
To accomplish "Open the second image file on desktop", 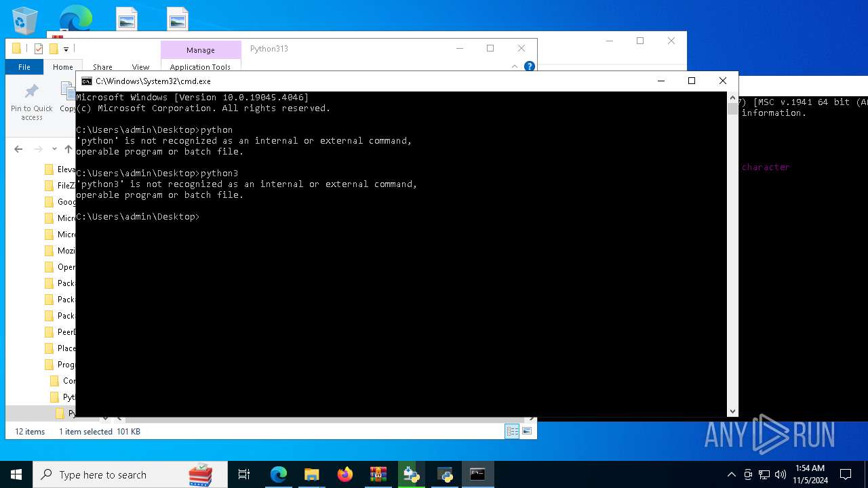I will click(177, 19).
